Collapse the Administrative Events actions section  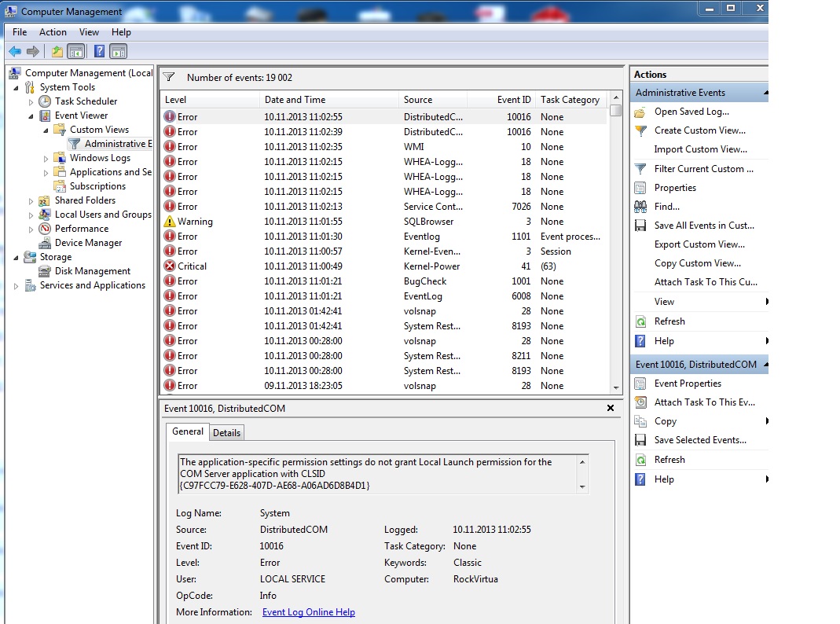tap(765, 93)
